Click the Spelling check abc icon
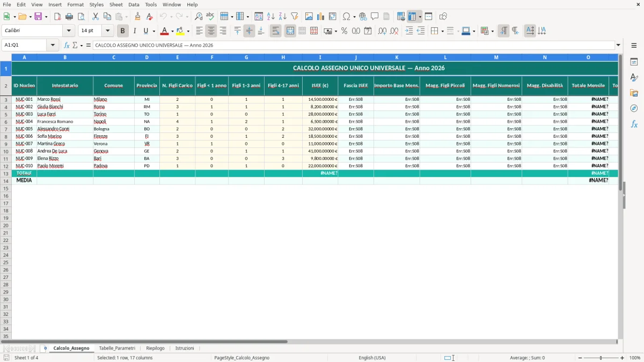 tap(210, 17)
